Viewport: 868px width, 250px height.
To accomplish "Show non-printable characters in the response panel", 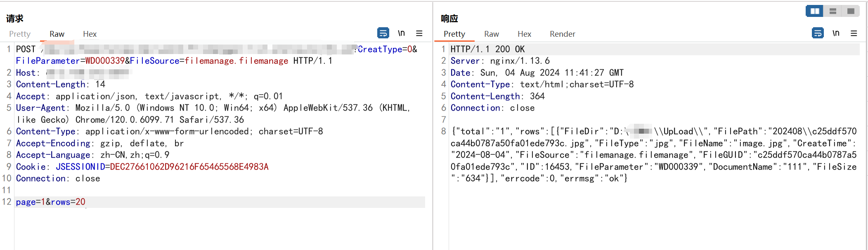I will [836, 33].
